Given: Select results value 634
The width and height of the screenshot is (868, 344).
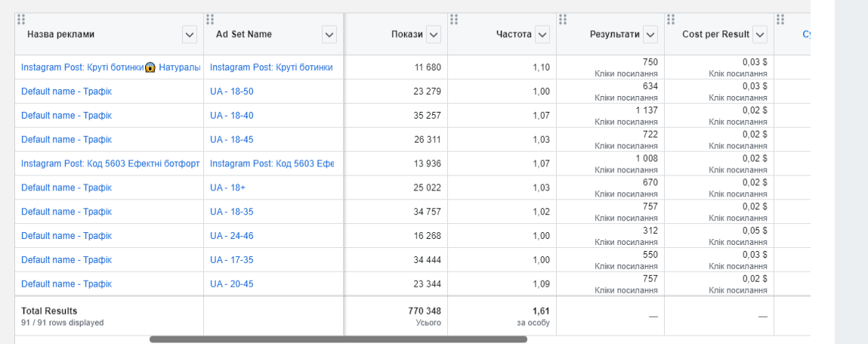Looking at the screenshot, I should pos(650,86).
